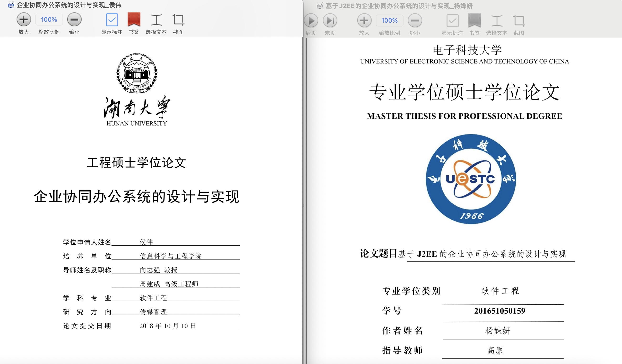Open the 100% zoom ratio field in left window
Viewport: 622px width, 364px height.
click(x=49, y=20)
